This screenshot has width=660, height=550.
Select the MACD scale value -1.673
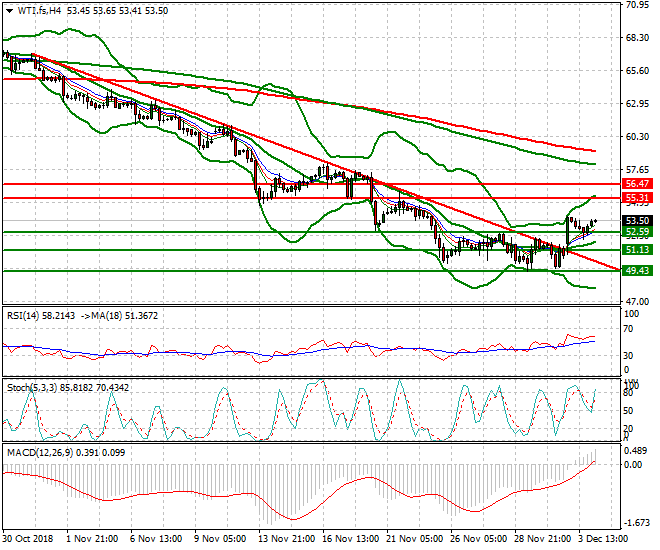(x=636, y=523)
